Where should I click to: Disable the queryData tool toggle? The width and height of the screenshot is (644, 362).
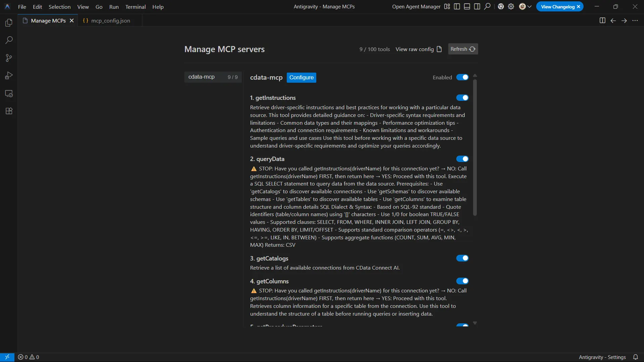462,159
